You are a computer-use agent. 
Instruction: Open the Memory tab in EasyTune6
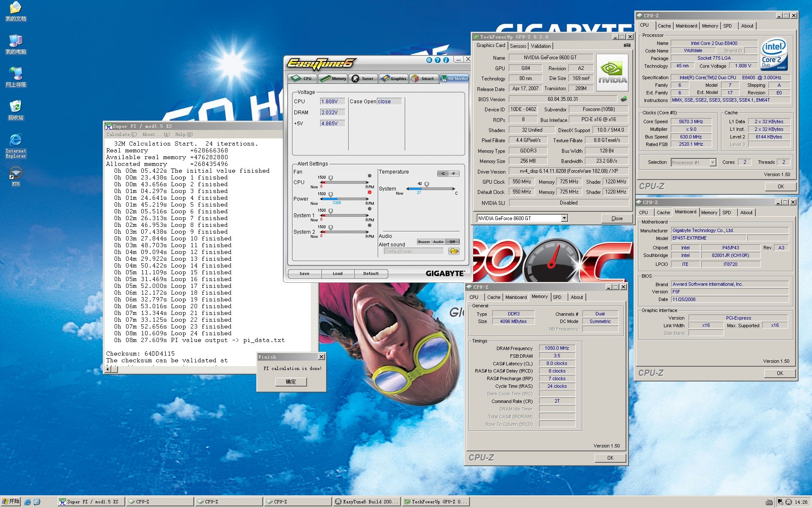(333, 78)
